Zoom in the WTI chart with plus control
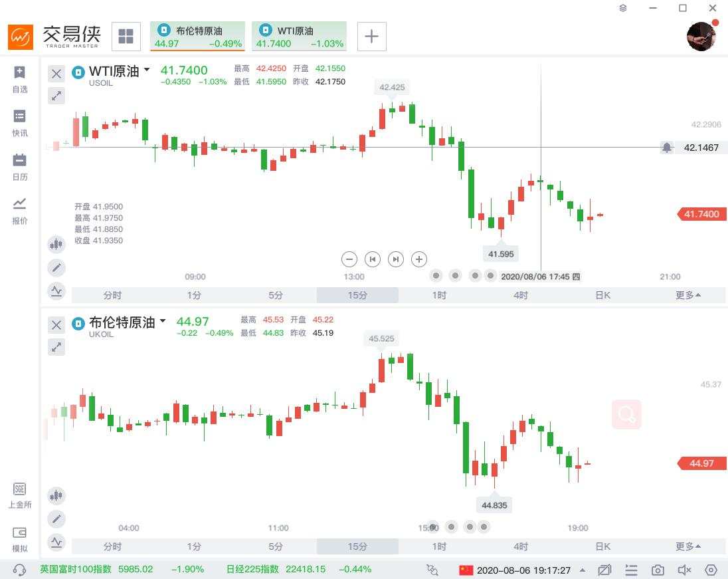 [418, 259]
